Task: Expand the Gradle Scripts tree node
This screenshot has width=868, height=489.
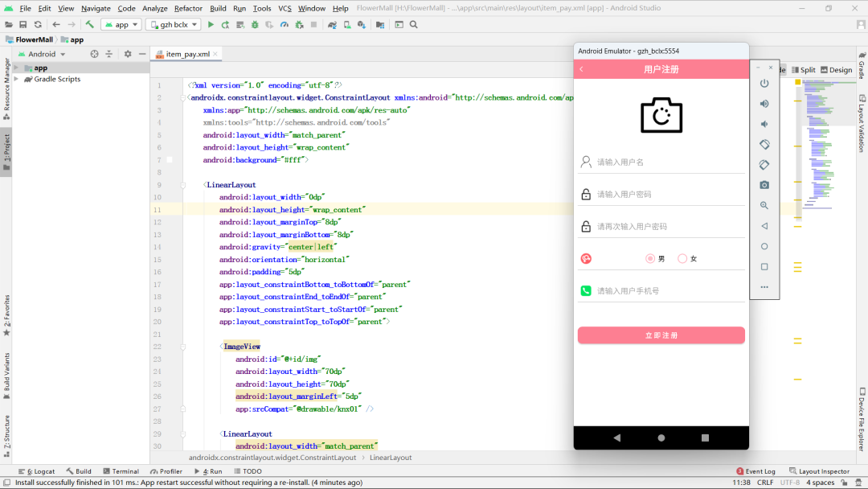Action: coord(17,79)
